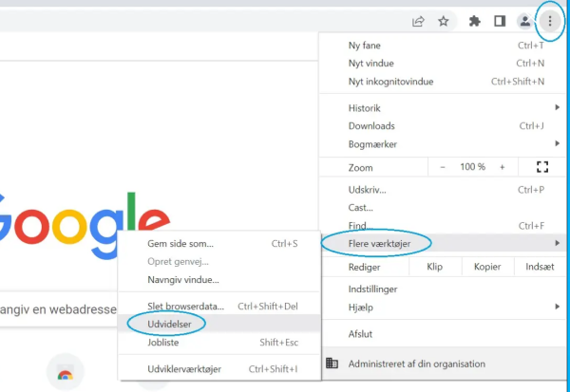570x392 pixels.
Task: Click the 100 % zoom value
Action: (472, 167)
